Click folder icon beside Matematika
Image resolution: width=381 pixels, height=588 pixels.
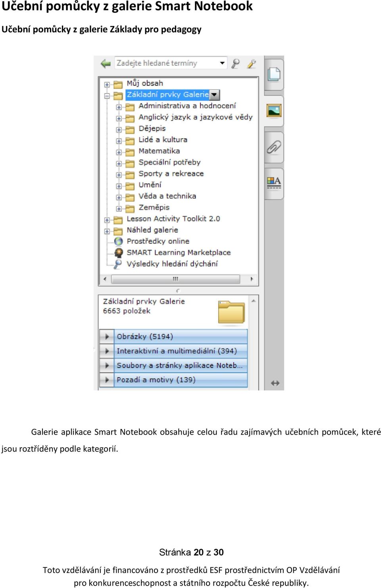[x=130, y=152]
